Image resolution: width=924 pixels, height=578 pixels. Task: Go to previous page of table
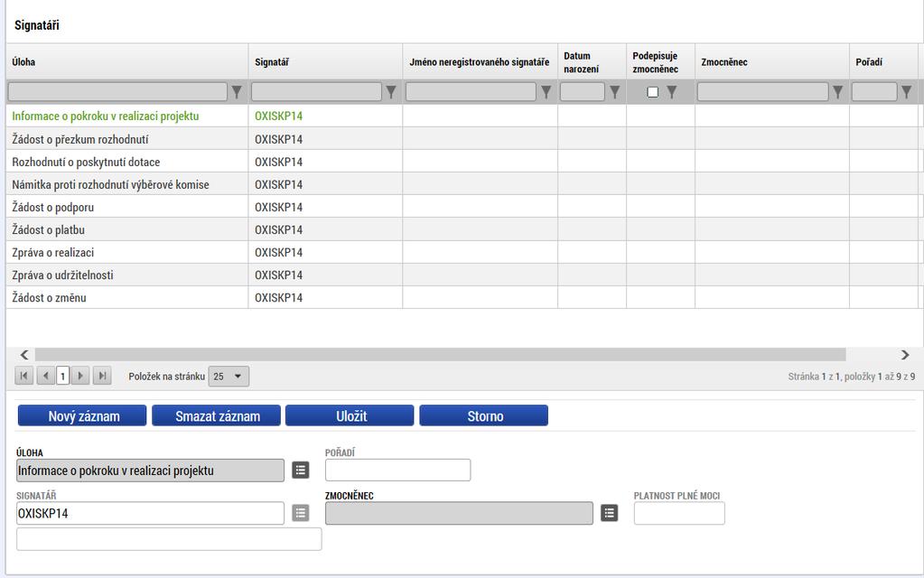45,376
